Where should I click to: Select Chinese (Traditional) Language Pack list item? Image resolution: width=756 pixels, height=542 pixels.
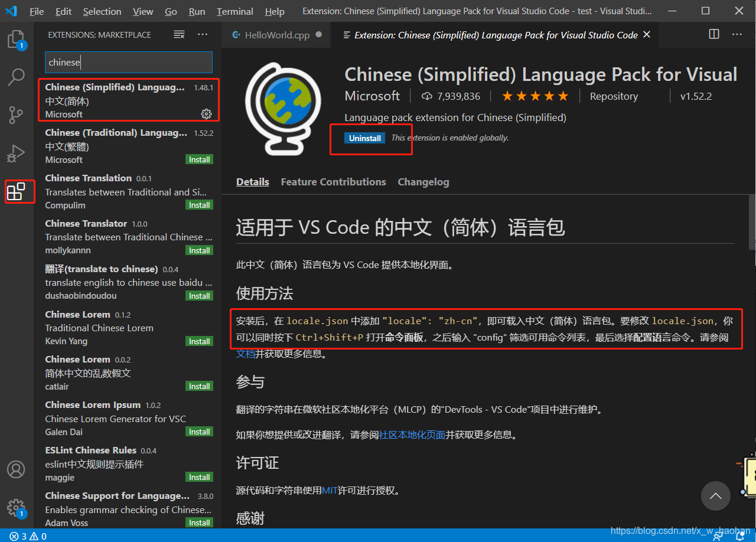[x=128, y=146]
